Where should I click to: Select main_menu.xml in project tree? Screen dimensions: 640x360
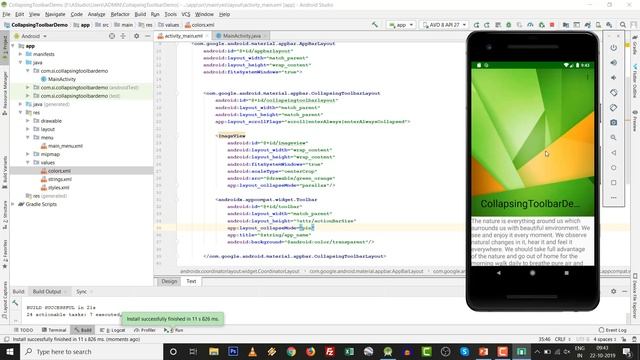(x=65, y=146)
